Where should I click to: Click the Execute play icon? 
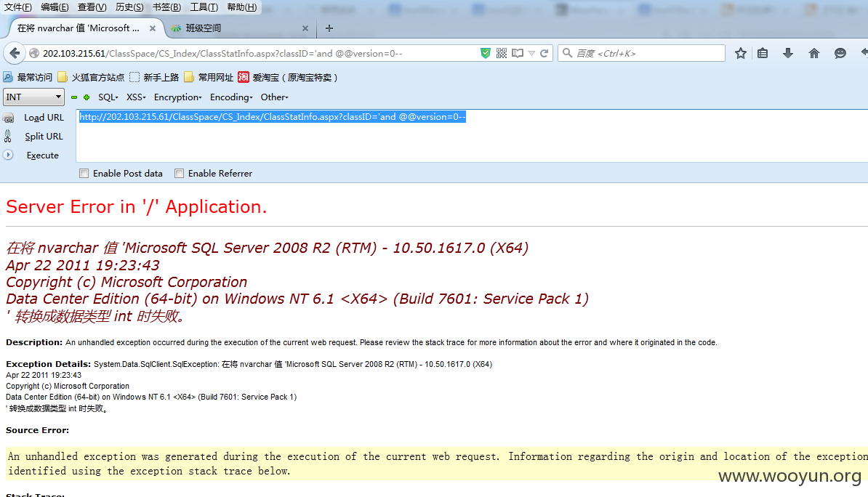pyautogui.click(x=8, y=155)
